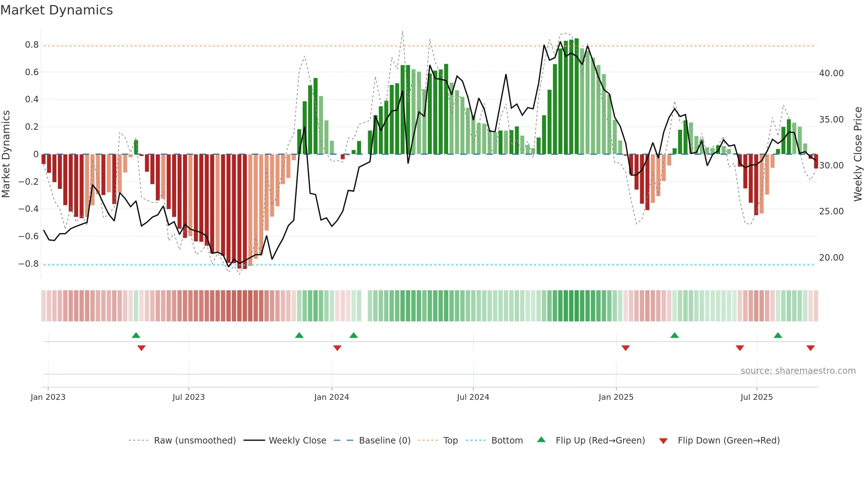Click the 20.00 right axis price label
Screen dimensions: 868x488
click(831, 257)
